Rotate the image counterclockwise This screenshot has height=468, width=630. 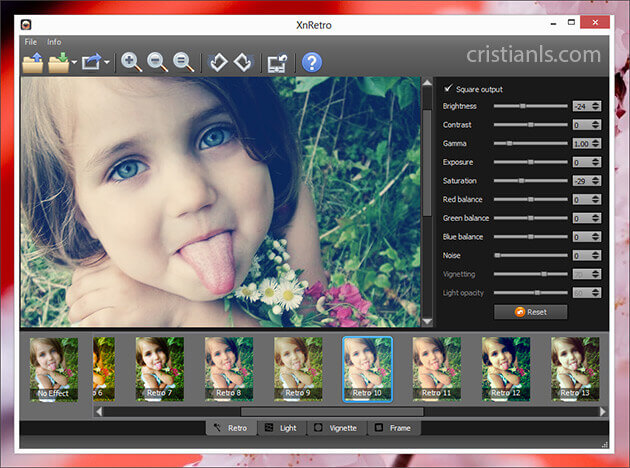coord(217,62)
